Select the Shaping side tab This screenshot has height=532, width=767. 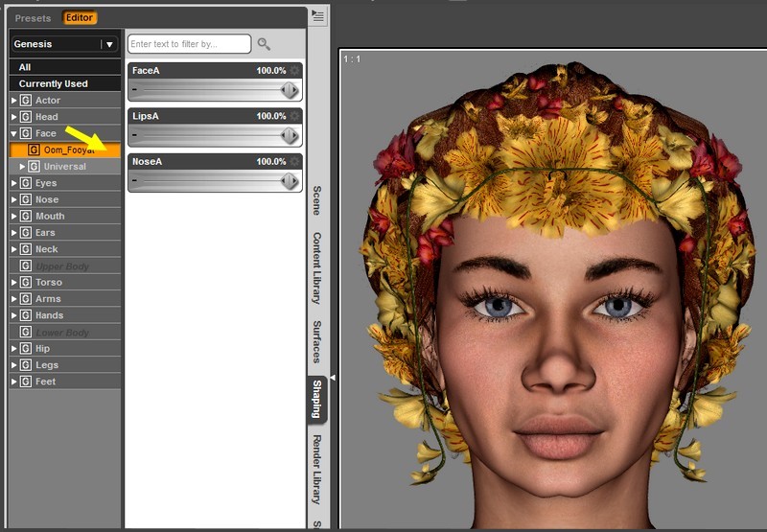point(317,399)
